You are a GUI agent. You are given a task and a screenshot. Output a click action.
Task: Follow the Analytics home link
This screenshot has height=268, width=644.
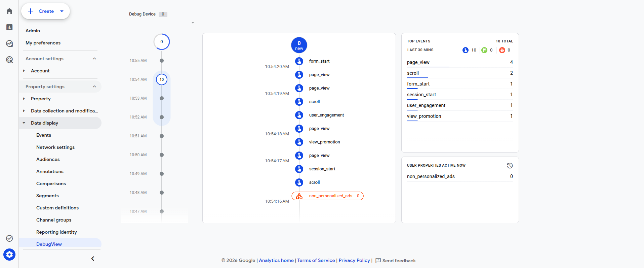[276, 260]
